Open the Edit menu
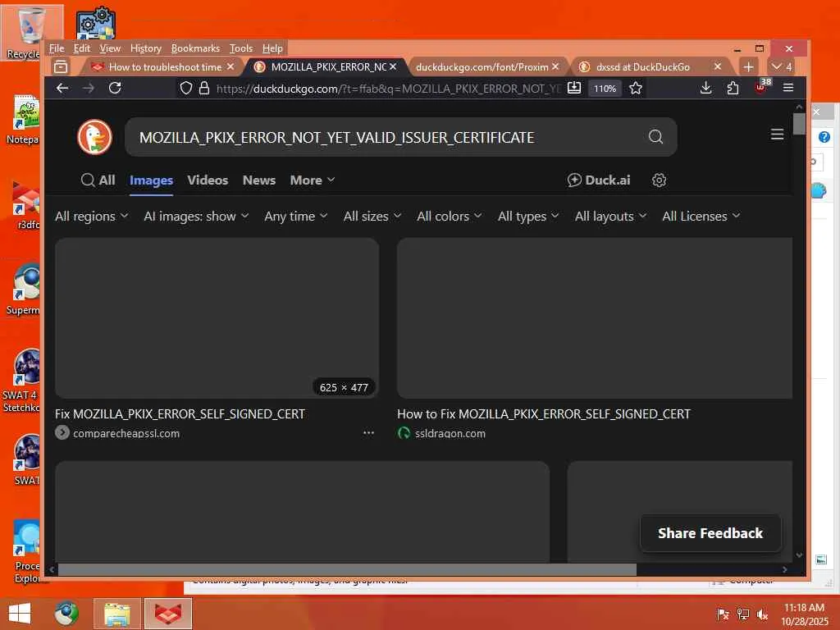Image resolution: width=840 pixels, height=630 pixels. click(82, 48)
